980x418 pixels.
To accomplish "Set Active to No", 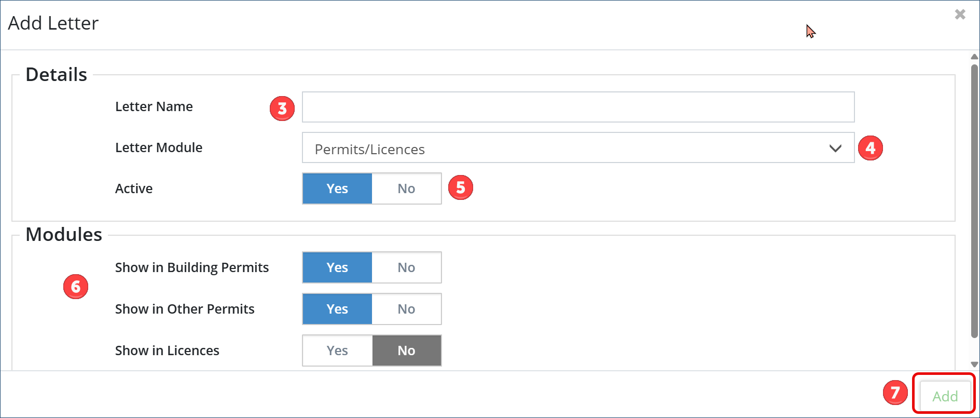I will tap(406, 188).
